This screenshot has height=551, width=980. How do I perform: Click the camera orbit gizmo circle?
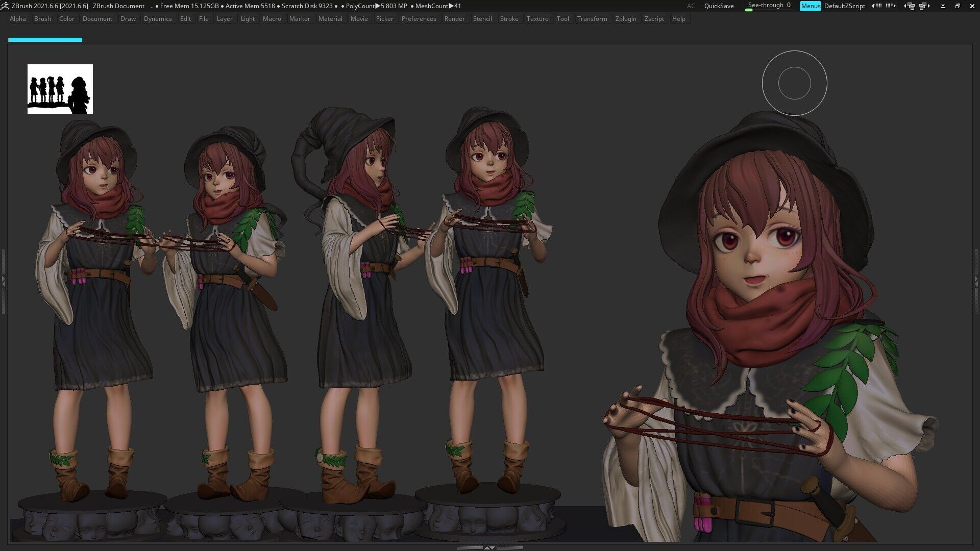click(795, 83)
